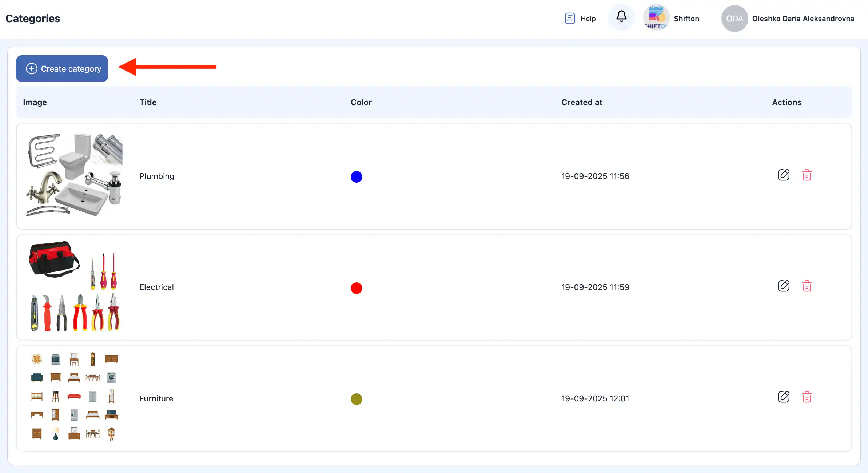This screenshot has width=868, height=473.
Task: Open the Plumbing category image
Action: (x=74, y=175)
